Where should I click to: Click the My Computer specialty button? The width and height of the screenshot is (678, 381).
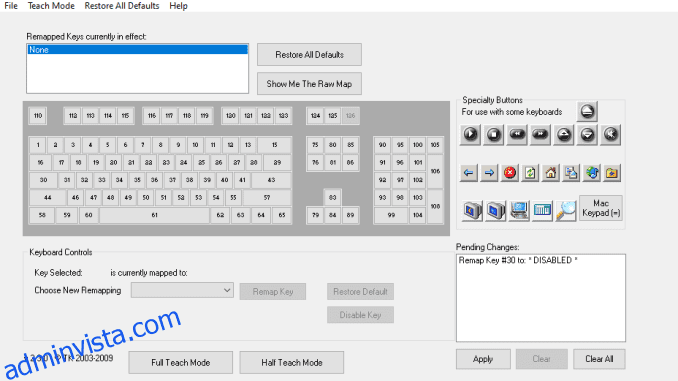[518, 211]
